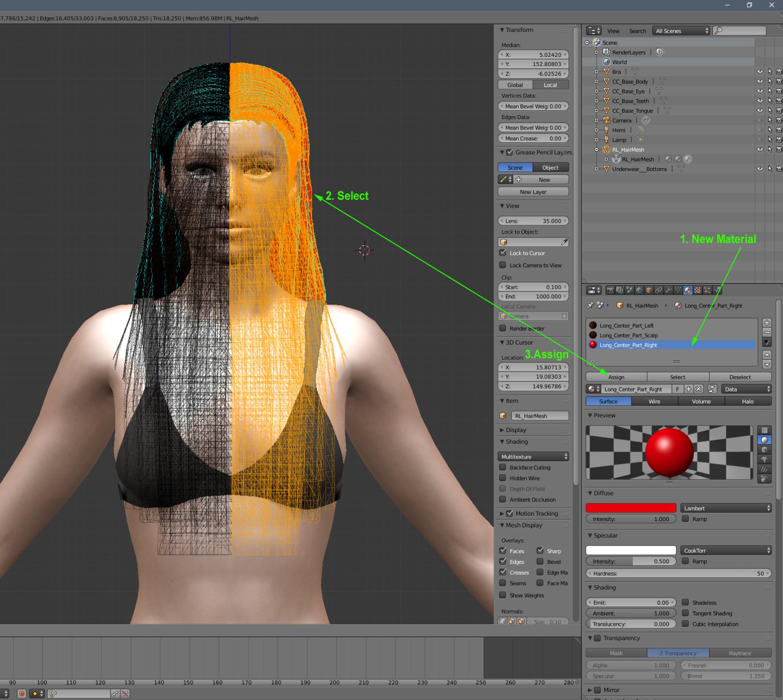783x700 pixels.
Task: Open the World properties globe tab
Action: tap(639, 290)
